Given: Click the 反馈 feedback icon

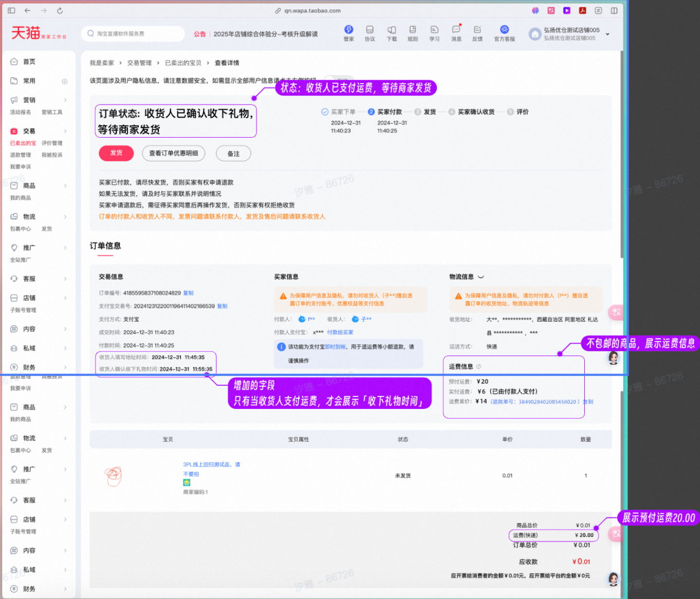Looking at the screenshot, I should point(477,33).
